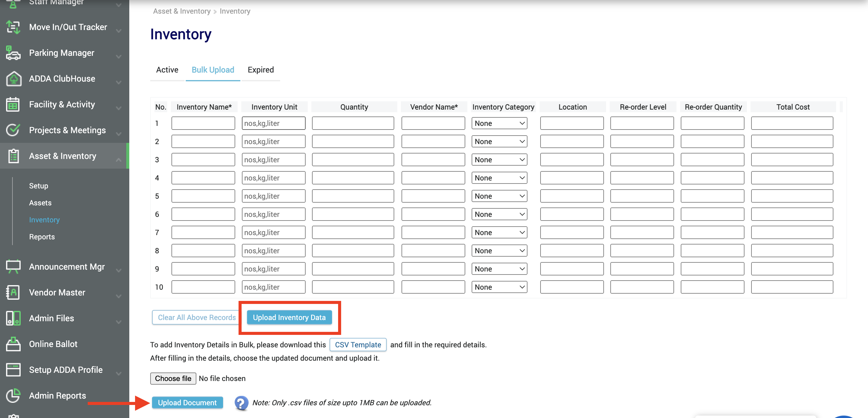Image resolution: width=868 pixels, height=418 pixels.
Task: Select the Projects & Meetings checkmark icon
Action: coord(13,130)
